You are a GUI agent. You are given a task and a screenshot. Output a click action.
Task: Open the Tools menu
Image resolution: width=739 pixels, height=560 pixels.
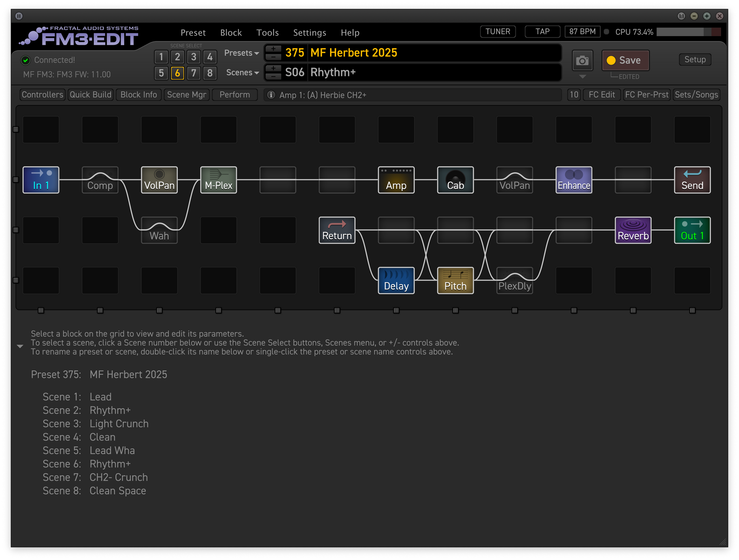[x=267, y=33]
